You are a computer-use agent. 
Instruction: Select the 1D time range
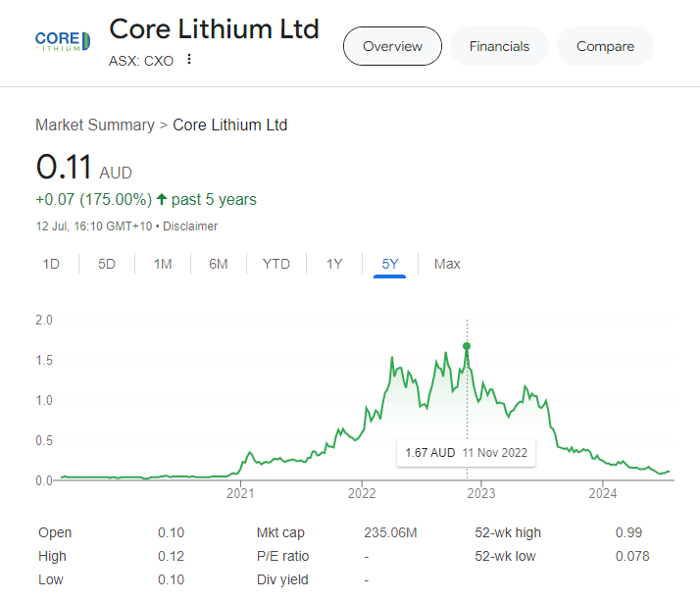(x=51, y=264)
